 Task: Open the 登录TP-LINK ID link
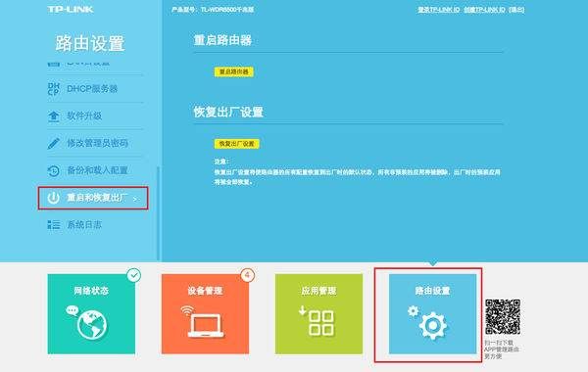coord(439,10)
